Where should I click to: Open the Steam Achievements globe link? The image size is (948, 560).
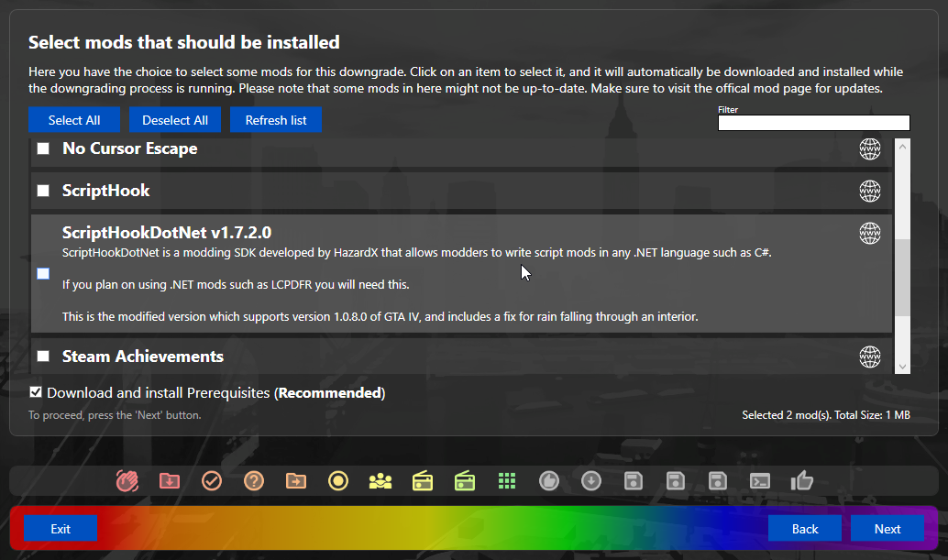(x=870, y=357)
